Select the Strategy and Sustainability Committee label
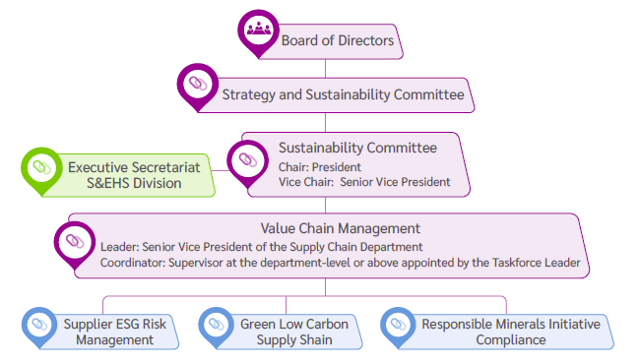Viewport: 639px width, 364px height. (x=344, y=94)
